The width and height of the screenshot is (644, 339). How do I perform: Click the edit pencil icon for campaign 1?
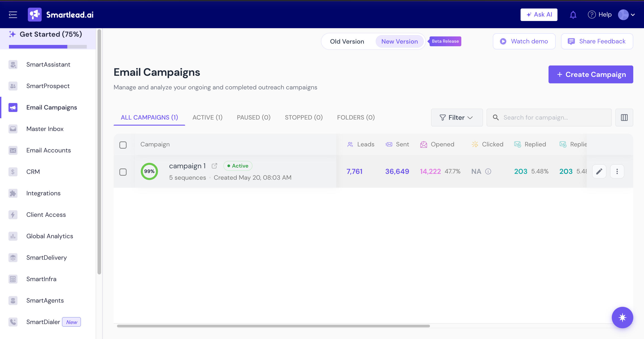(599, 171)
